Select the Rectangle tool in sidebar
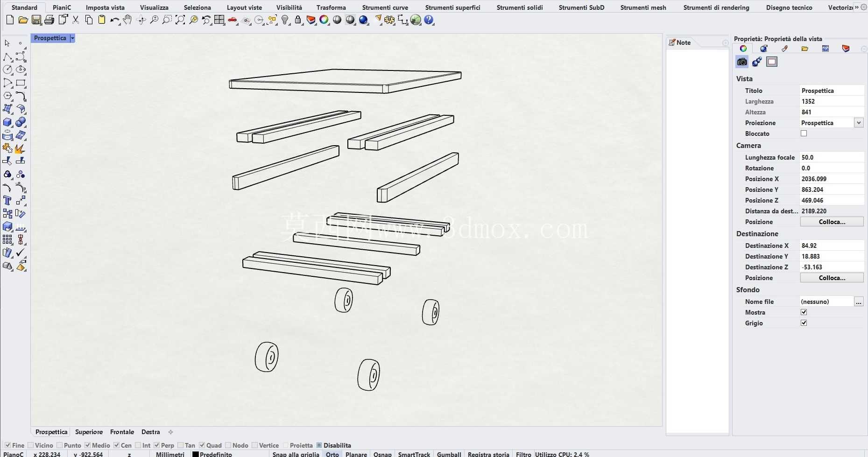This screenshot has width=868, height=457. pyautogui.click(x=21, y=83)
